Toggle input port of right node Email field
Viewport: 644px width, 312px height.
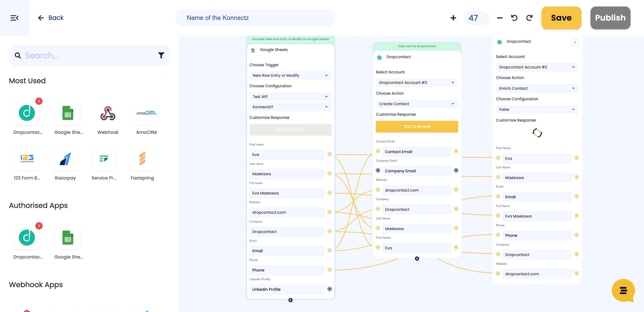tap(498, 197)
